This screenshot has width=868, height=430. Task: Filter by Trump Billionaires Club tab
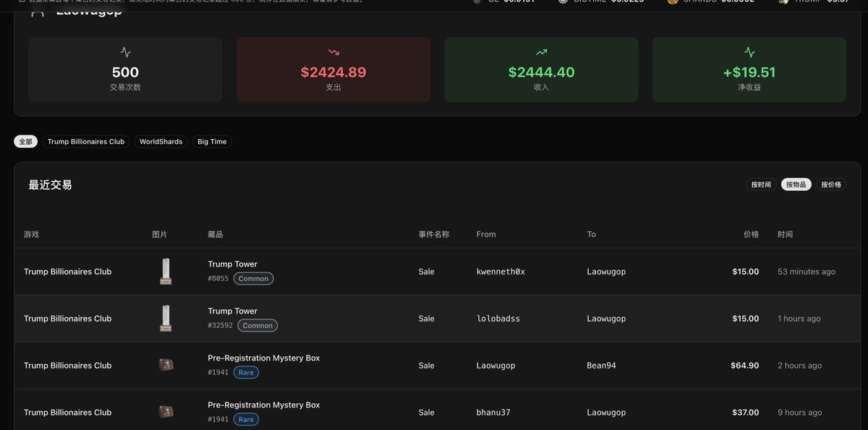86,142
